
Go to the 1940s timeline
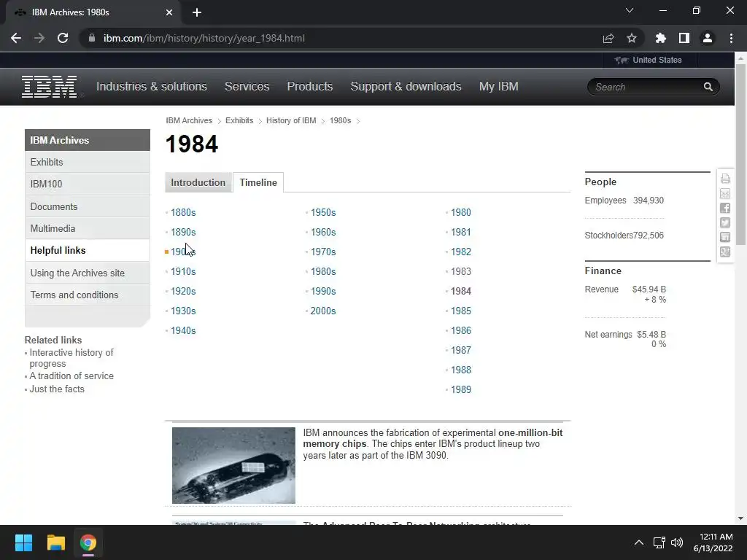[x=183, y=330]
